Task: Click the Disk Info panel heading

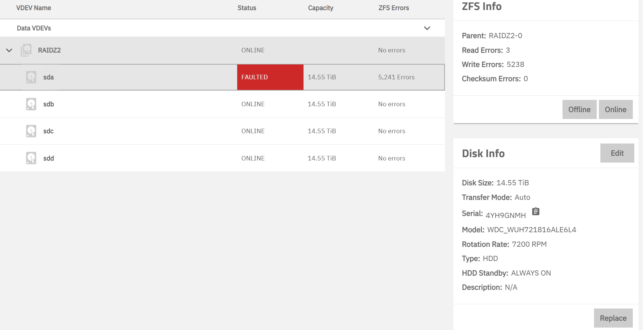Action: coord(483,153)
